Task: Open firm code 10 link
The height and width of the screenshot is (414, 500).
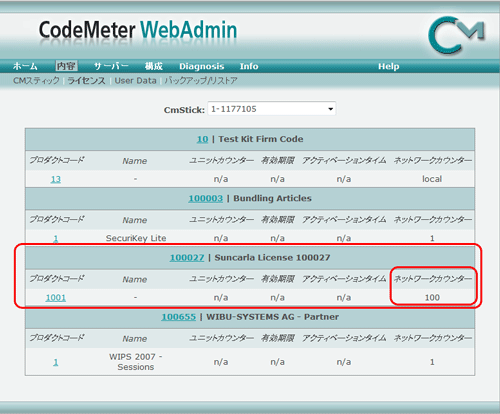Action: [202, 139]
